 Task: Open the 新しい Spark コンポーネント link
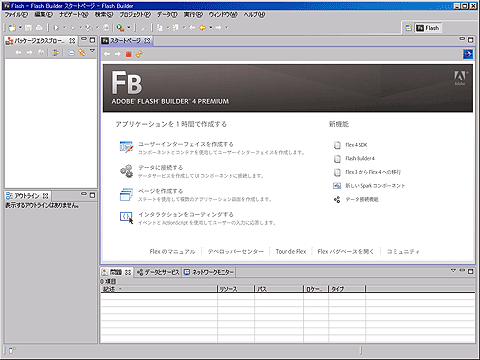[375, 186]
